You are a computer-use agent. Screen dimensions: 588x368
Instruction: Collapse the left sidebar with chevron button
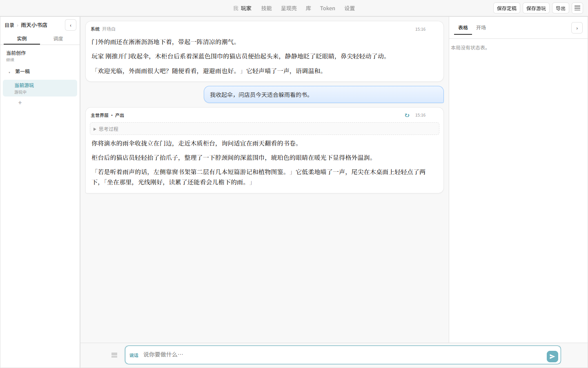[71, 25]
